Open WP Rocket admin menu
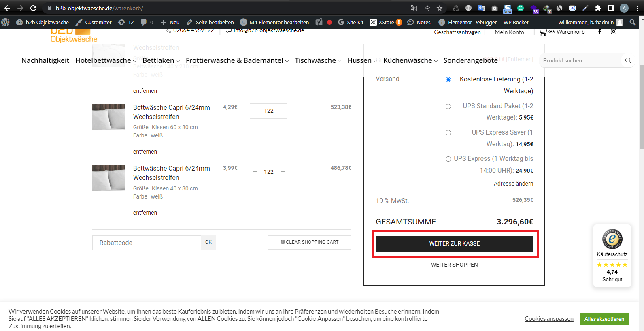The height and width of the screenshot is (331, 644). [x=516, y=22]
